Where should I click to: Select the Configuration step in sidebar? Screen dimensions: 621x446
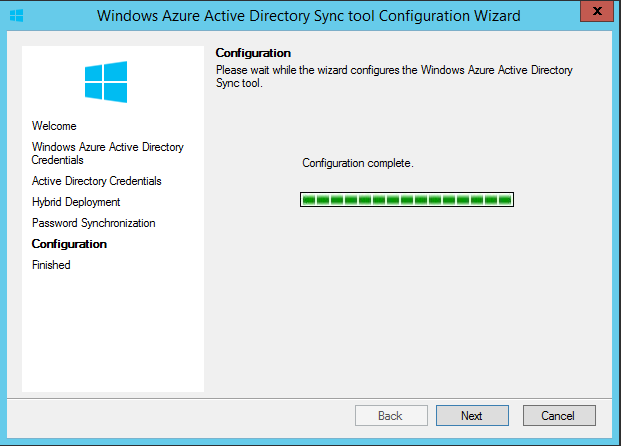[x=69, y=244]
